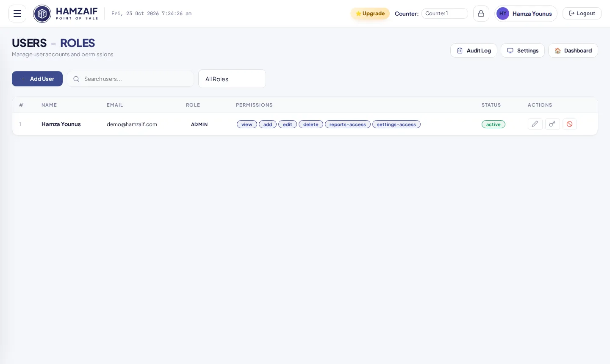This screenshot has width=610, height=364.
Task: Click the USERS - ROLES page heading
Action: pos(53,43)
